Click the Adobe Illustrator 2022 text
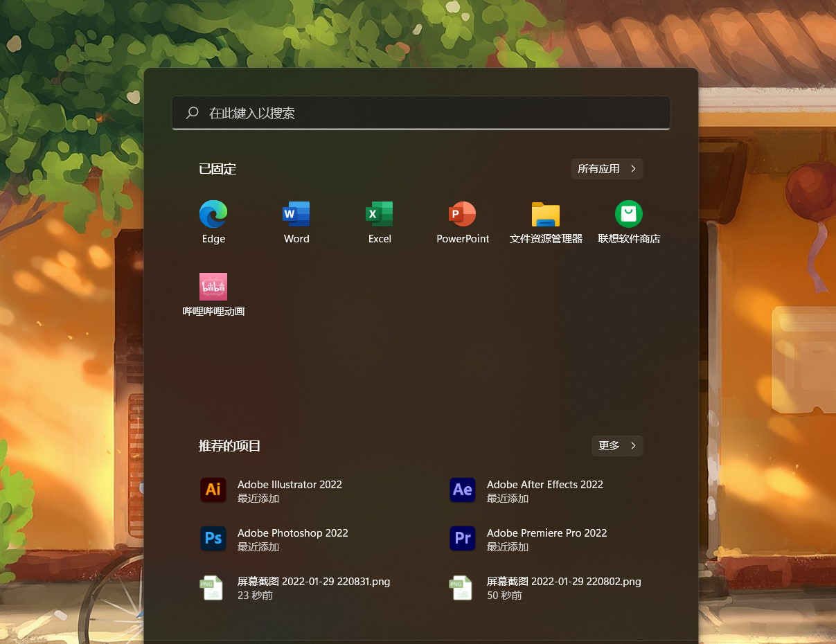The image size is (836, 644). [x=290, y=485]
